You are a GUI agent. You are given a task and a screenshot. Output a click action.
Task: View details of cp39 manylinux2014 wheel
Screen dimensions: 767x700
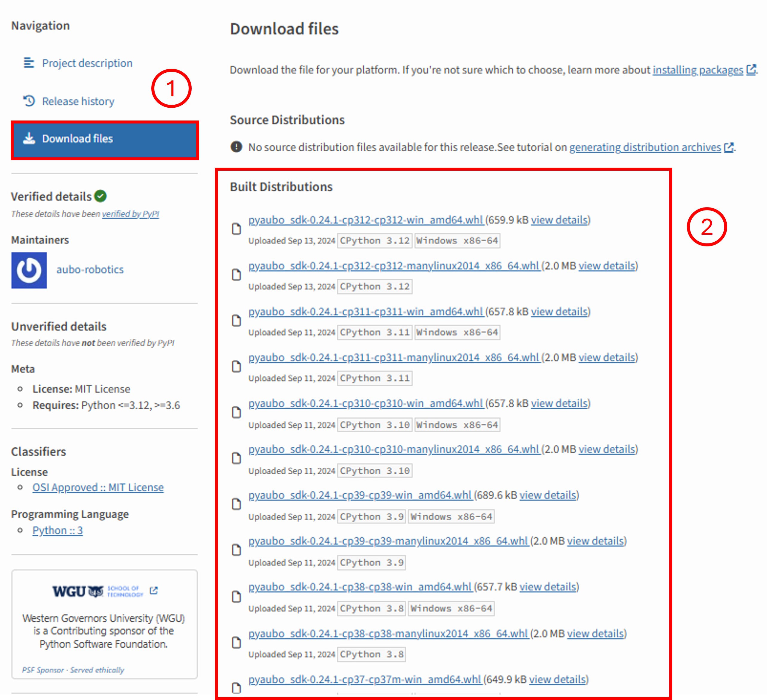pos(595,541)
